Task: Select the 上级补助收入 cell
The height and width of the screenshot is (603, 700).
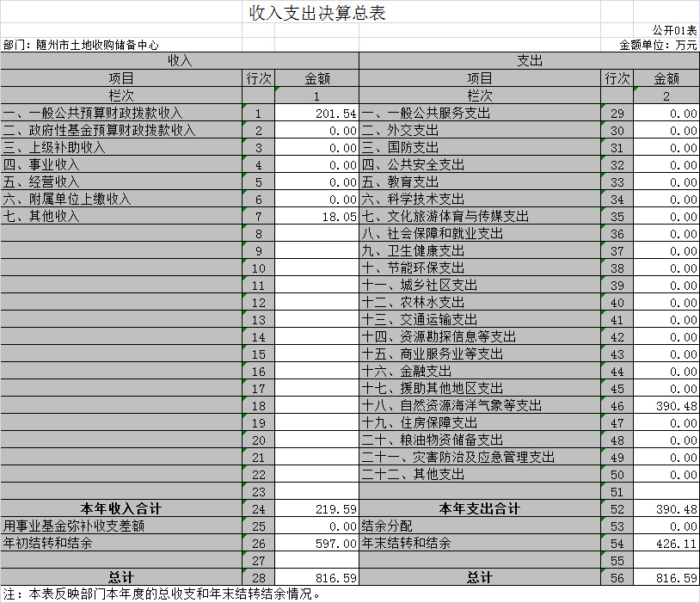Action: [121, 147]
